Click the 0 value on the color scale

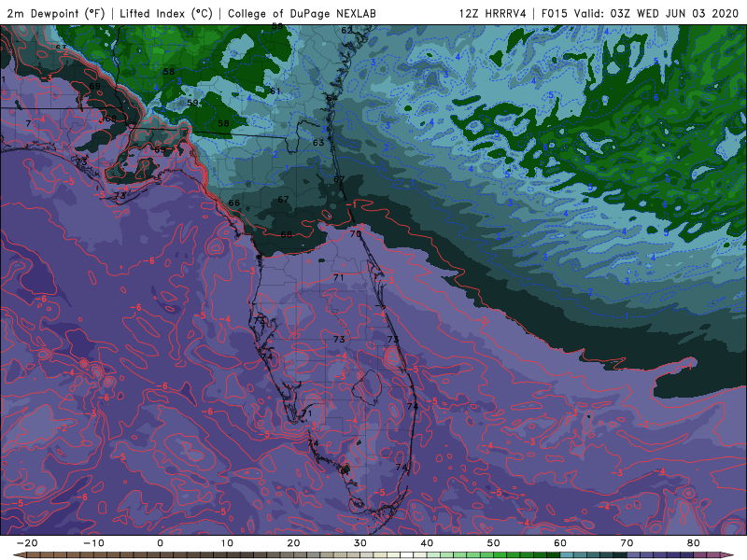click(160, 543)
